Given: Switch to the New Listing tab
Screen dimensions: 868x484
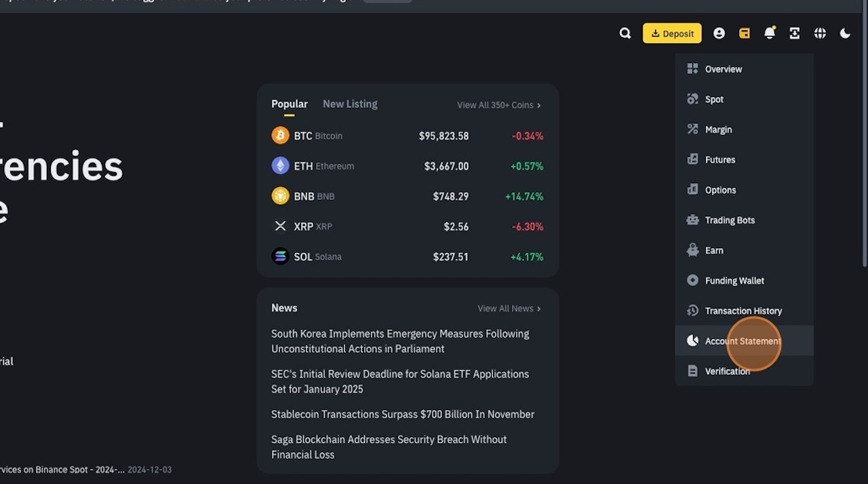Looking at the screenshot, I should (350, 104).
